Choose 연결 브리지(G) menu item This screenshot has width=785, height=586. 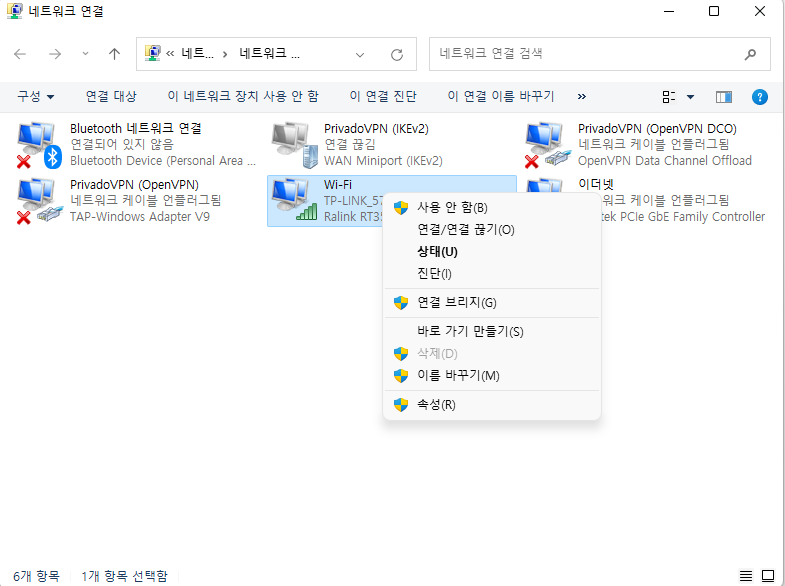point(492,302)
